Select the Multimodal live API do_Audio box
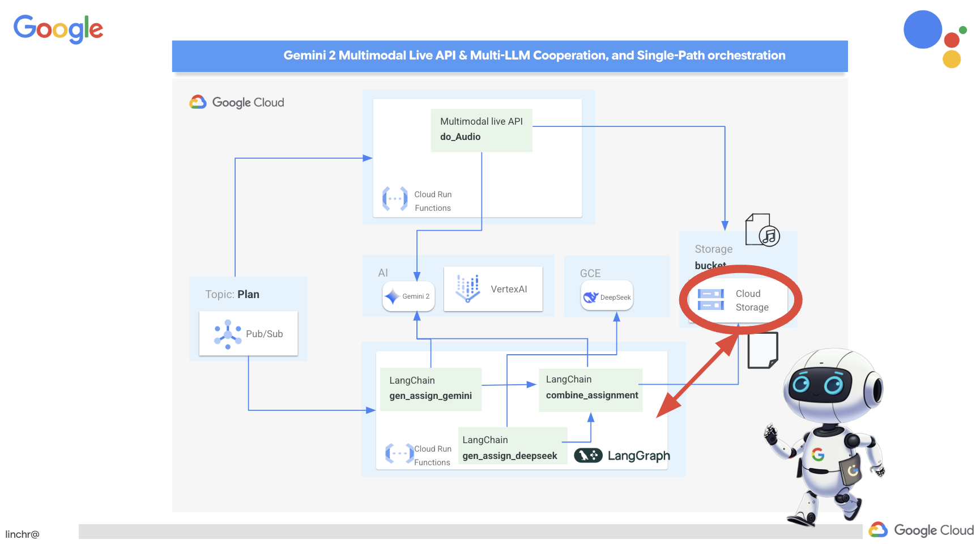 coord(482,130)
